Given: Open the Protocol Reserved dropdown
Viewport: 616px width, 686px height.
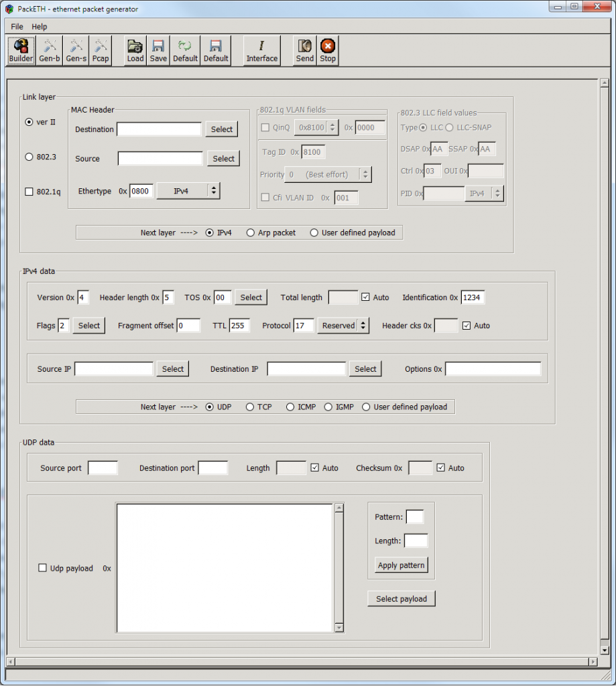Looking at the screenshot, I should point(343,326).
